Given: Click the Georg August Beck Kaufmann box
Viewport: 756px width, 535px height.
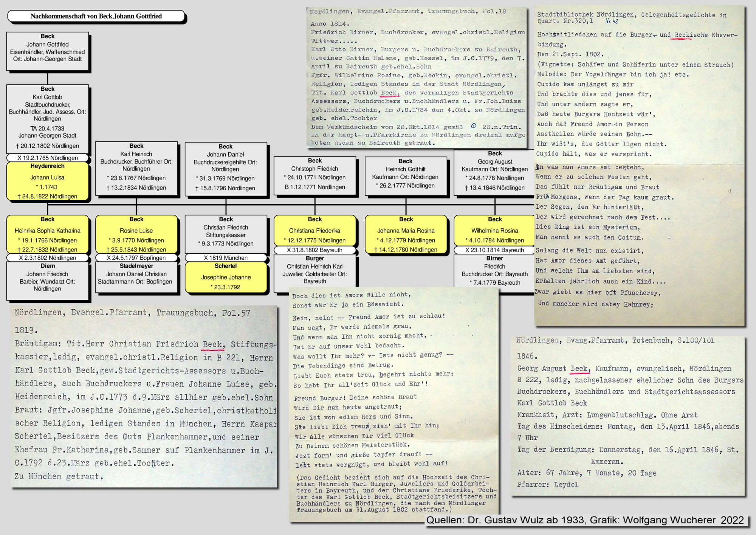Looking at the screenshot, I should (494, 172).
